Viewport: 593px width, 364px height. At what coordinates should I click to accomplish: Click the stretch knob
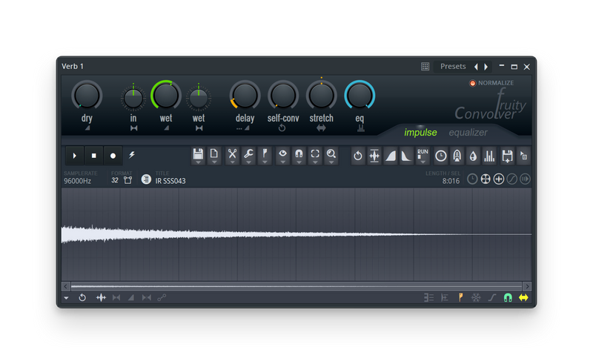[x=321, y=96]
